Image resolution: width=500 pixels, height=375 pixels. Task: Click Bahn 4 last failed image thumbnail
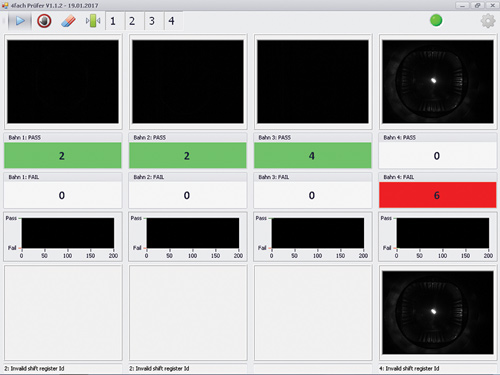[x=438, y=313]
